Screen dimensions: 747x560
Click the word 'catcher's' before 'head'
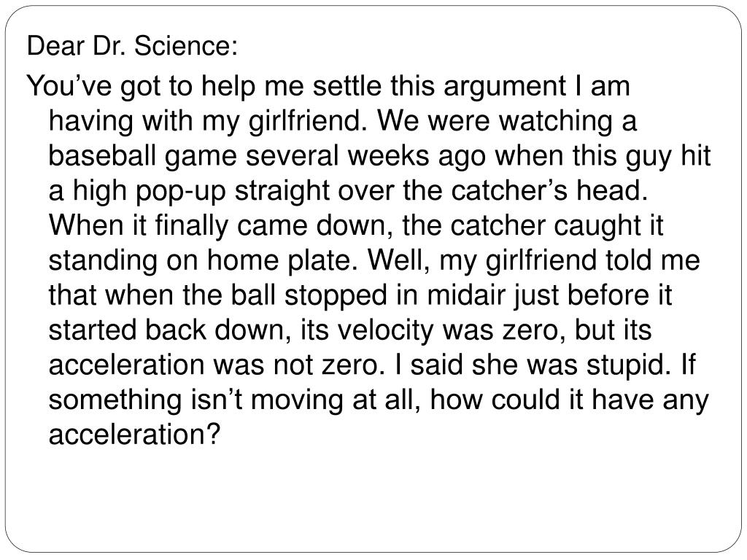[x=509, y=190]
